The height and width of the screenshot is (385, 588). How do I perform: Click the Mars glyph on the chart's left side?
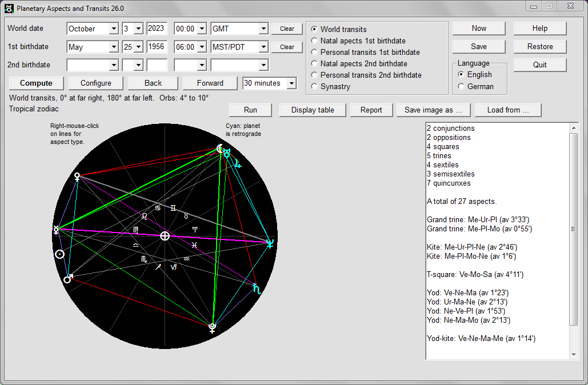click(x=67, y=278)
